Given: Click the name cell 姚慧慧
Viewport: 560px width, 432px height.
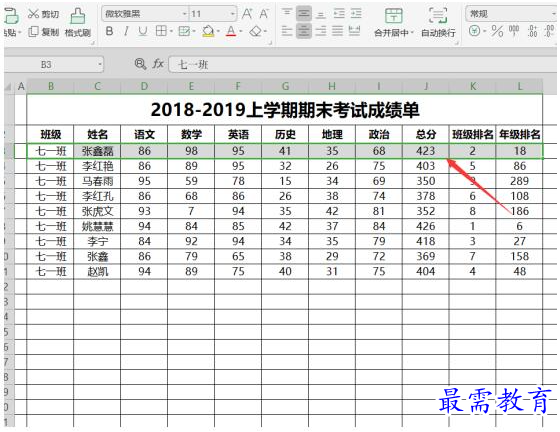Looking at the screenshot, I should pyautogui.click(x=97, y=226).
